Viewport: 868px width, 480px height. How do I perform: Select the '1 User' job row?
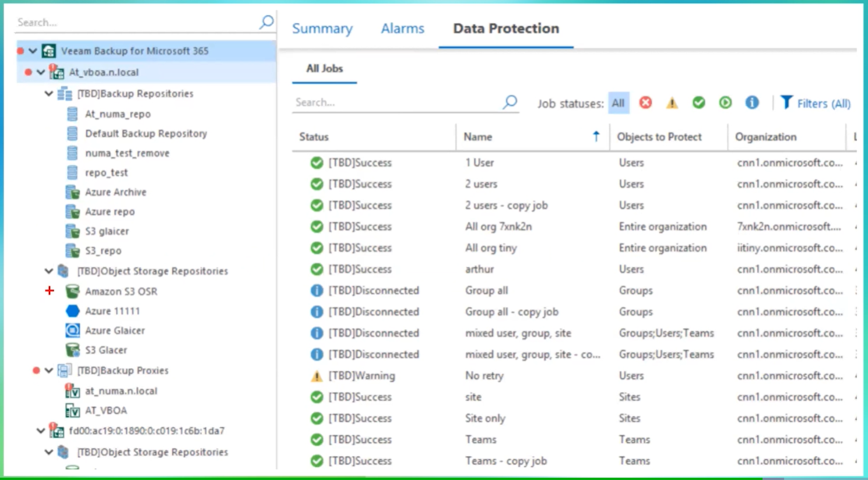(574, 163)
